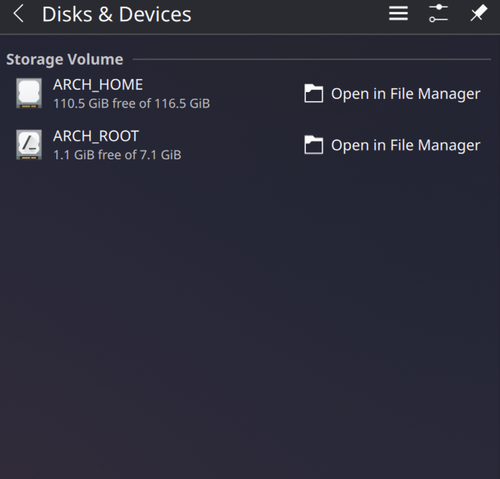The height and width of the screenshot is (479, 500).
Task: Open ARCH_HOME in File Manager
Action: pos(392,93)
